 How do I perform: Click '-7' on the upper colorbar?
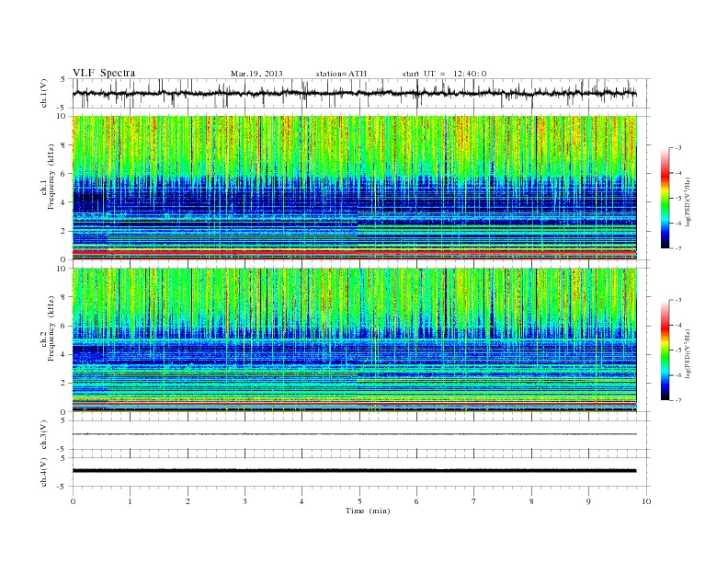[678, 248]
